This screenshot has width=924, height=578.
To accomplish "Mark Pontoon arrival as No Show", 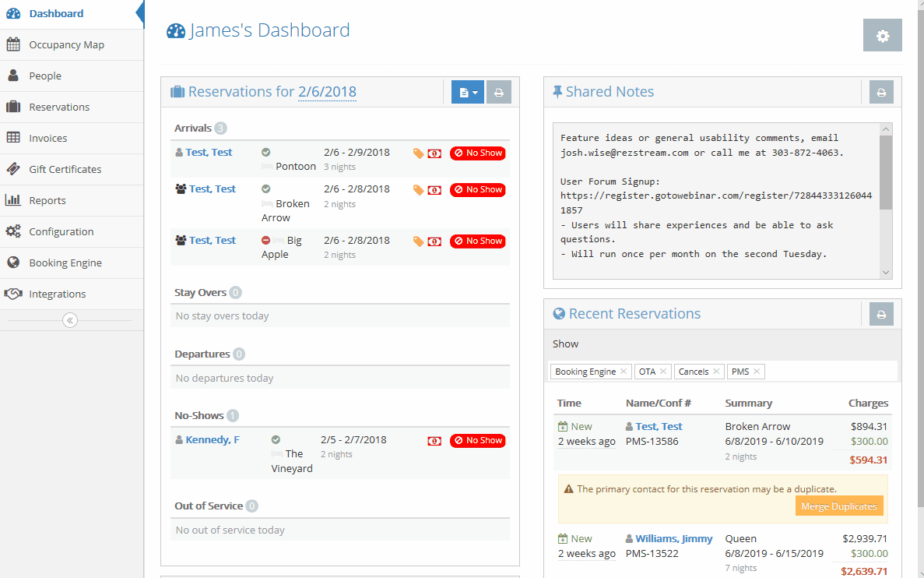I will [478, 153].
